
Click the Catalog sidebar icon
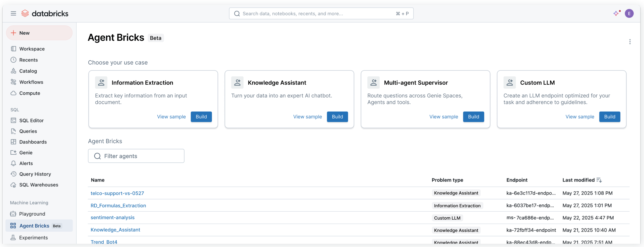pyautogui.click(x=13, y=71)
